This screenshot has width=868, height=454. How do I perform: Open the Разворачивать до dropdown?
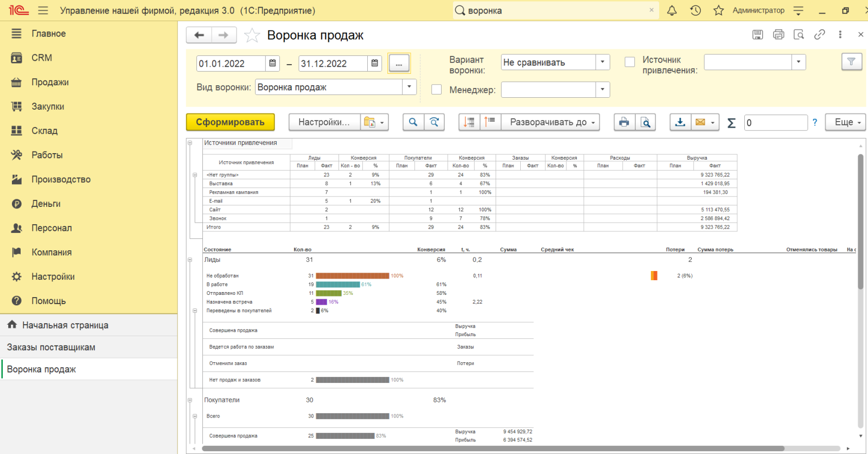coord(550,122)
